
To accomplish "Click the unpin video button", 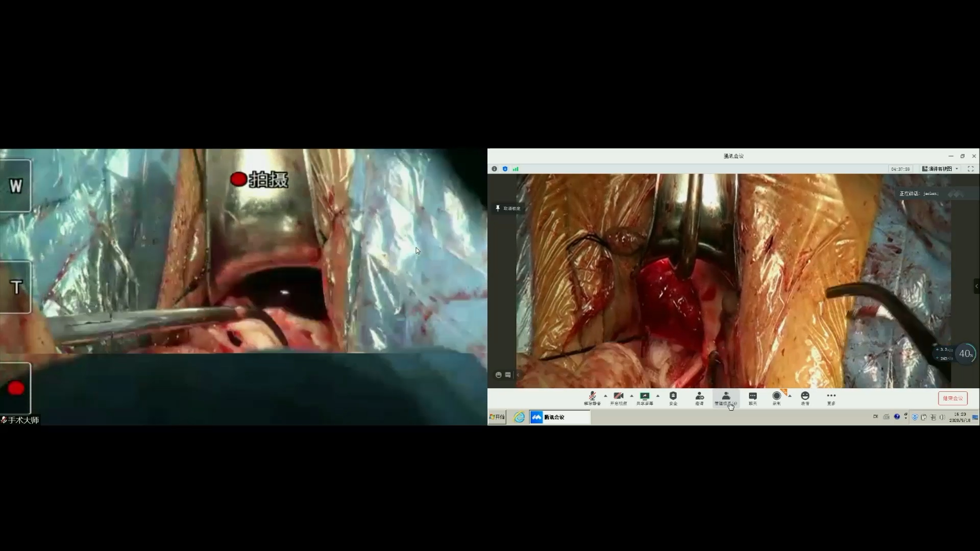I will click(508, 208).
